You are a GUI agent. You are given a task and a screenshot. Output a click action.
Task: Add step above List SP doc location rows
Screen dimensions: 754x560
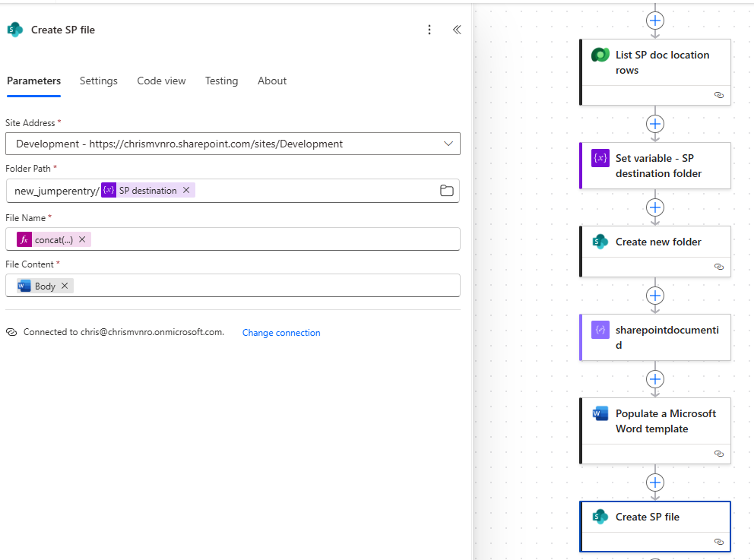pos(655,21)
